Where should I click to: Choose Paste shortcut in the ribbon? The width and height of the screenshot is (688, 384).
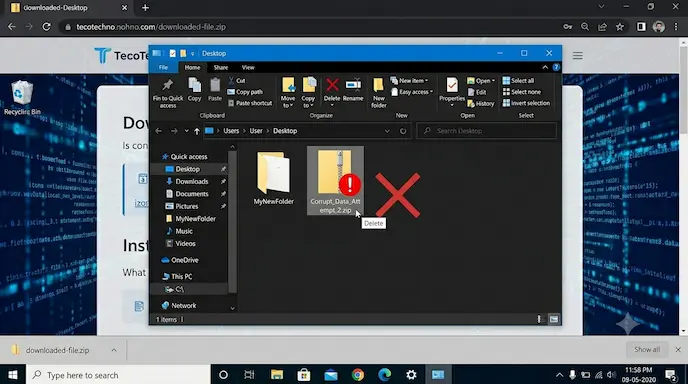coord(250,103)
